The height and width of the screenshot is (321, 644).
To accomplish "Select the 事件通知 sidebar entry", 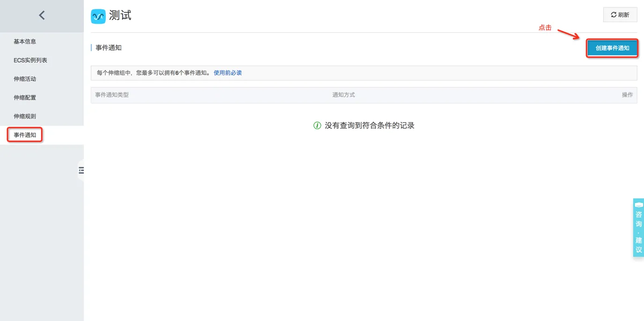I will pos(24,135).
